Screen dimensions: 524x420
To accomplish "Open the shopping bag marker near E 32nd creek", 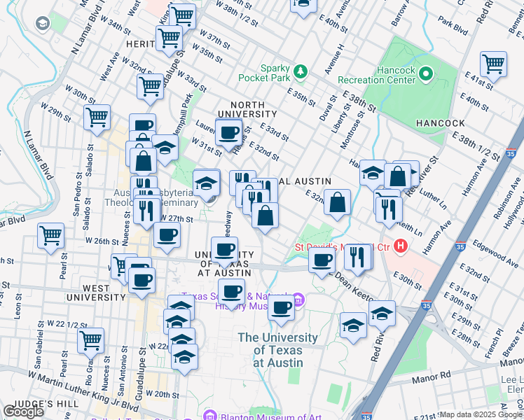I will pyautogui.click(x=338, y=202).
